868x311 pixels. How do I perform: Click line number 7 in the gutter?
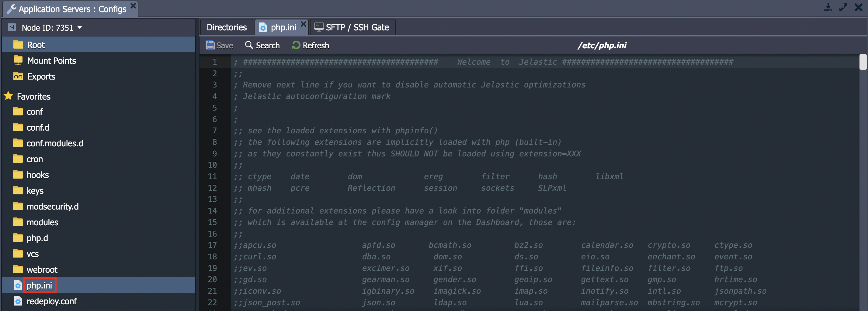click(x=215, y=131)
